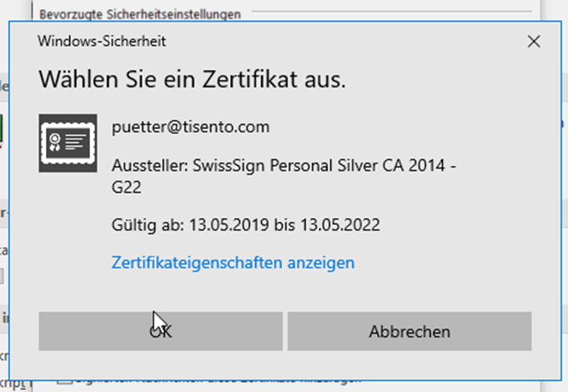Open Zertifikateigenschaften anzeigen link

point(233,263)
